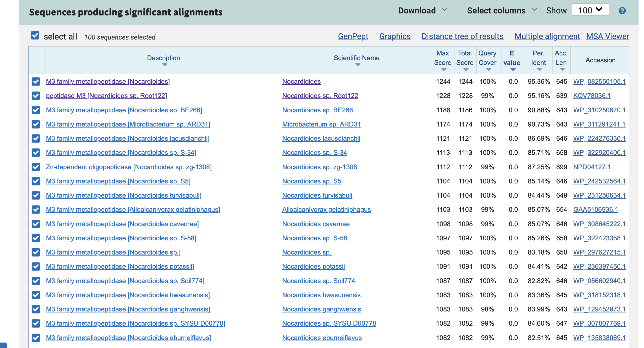The width and height of the screenshot is (644, 348).
Task: Open accession WP_236397450.1
Action: [x=599, y=267]
